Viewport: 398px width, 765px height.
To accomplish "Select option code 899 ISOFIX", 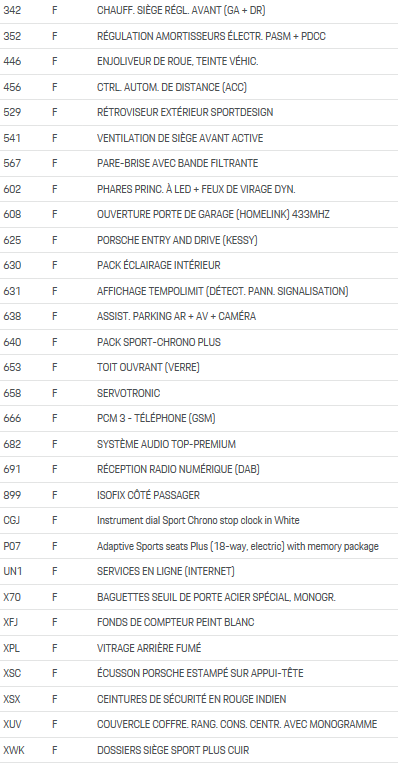I will (x=12, y=495).
